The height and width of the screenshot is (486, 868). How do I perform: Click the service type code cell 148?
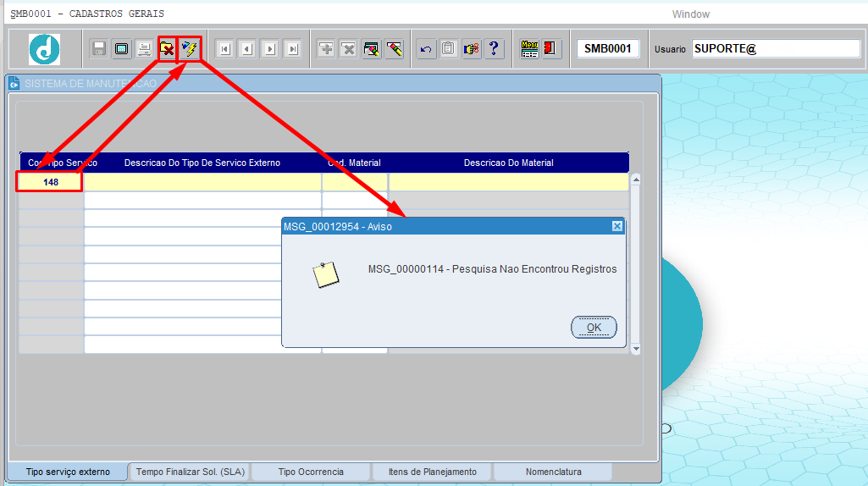pyautogui.click(x=50, y=182)
